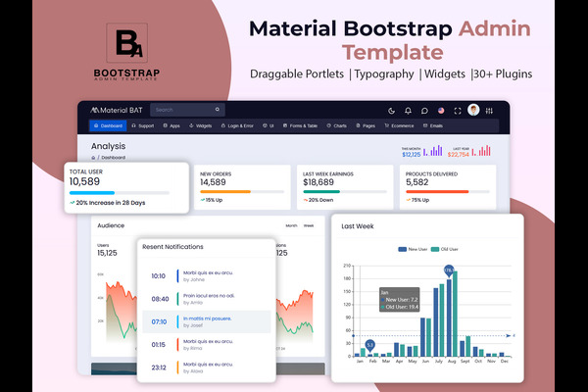Click Resent Notifications heading
The height and width of the screenshot is (392, 588).
click(x=172, y=247)
